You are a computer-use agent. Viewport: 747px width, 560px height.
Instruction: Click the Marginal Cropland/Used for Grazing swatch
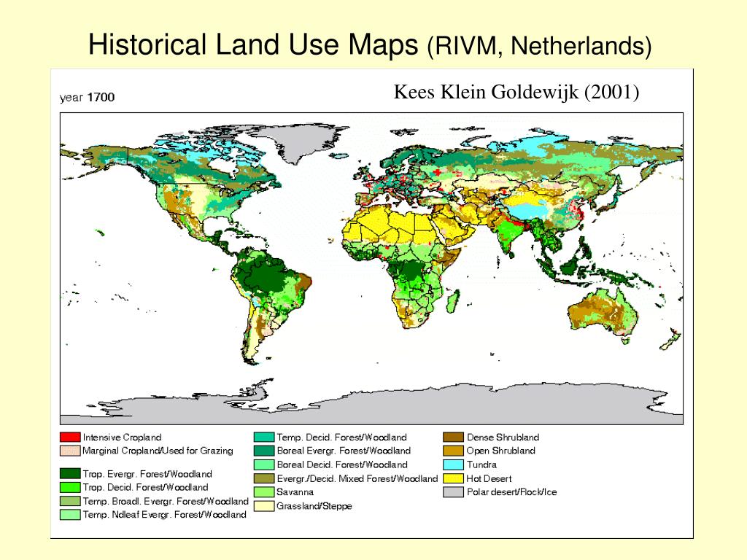pos(70,451)
